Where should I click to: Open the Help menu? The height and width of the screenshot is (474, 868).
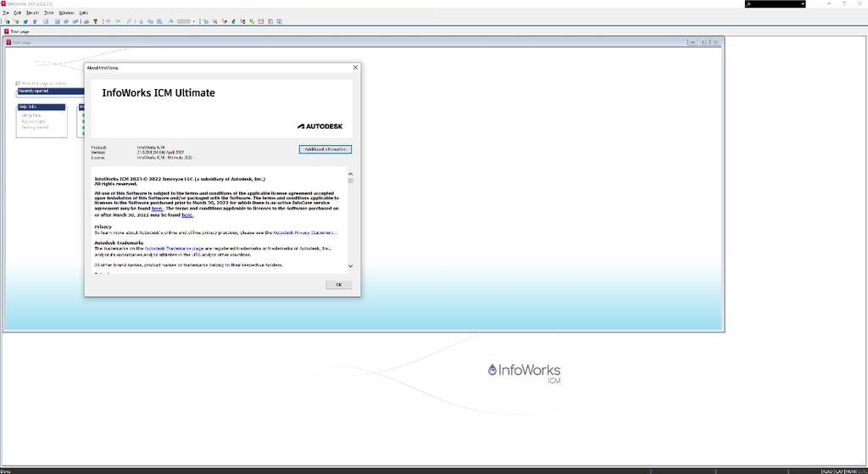[x=84, y=13]
